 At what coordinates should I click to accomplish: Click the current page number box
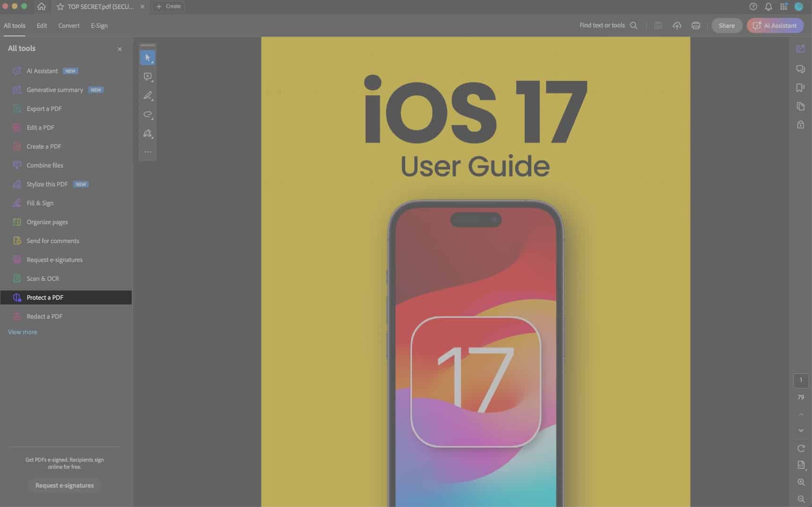coord(801,380)
